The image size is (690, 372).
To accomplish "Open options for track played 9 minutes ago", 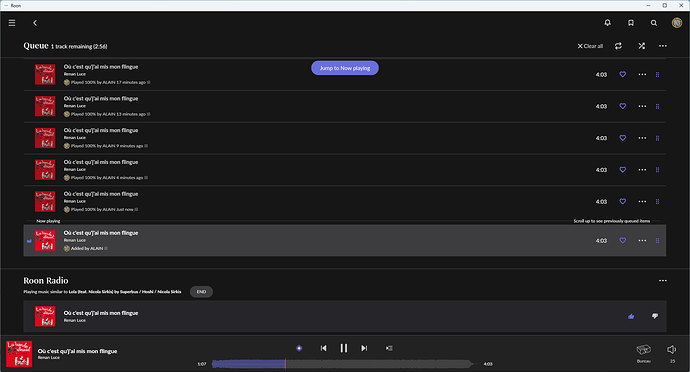I will coord(642,138).
